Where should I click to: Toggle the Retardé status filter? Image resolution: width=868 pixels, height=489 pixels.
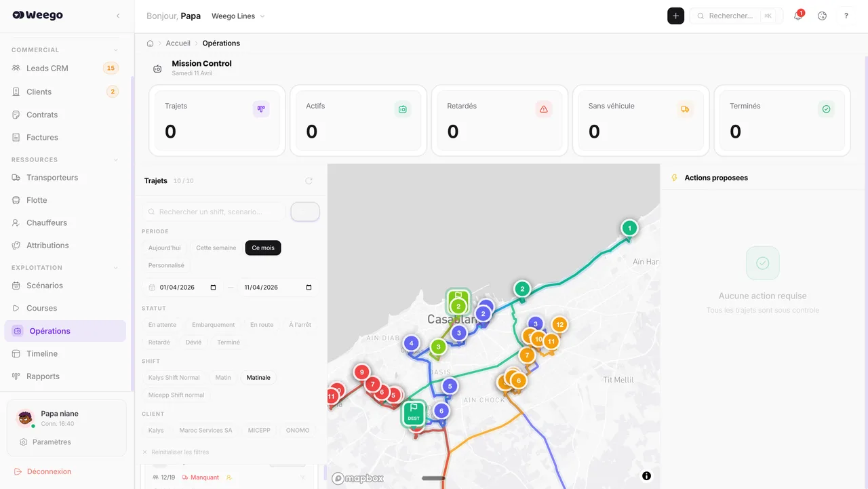159,342
